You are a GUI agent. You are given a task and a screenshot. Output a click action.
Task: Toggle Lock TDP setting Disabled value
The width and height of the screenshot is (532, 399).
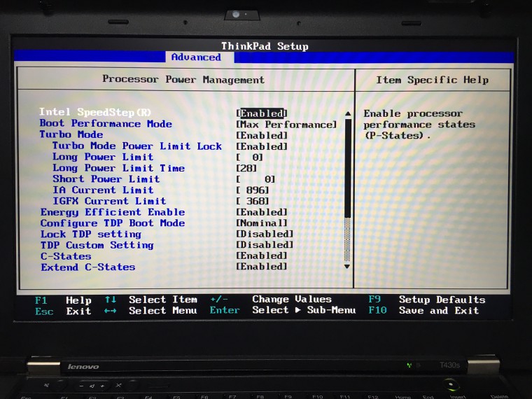[x=265, y=234]
